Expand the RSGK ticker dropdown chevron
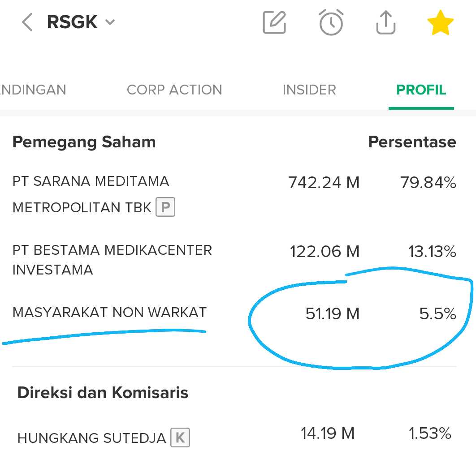 110,22
